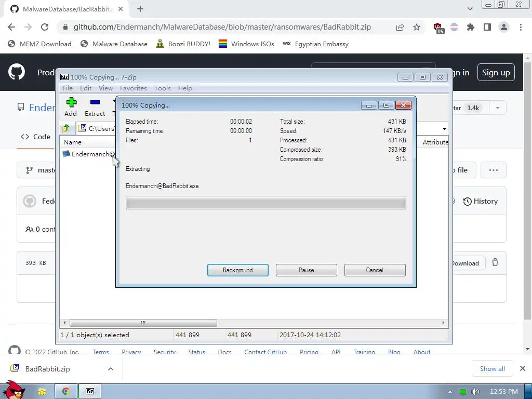Screen dimensions: 532x399
Task: Open the File menu in 7-Zip
Action: pos(68,88)
